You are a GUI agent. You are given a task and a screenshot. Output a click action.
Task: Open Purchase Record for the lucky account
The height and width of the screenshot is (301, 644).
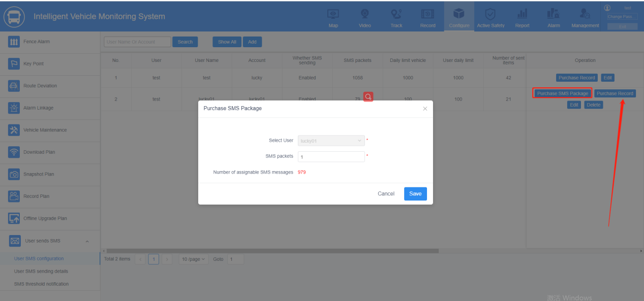pyautogui.click(x=576, y=78)
